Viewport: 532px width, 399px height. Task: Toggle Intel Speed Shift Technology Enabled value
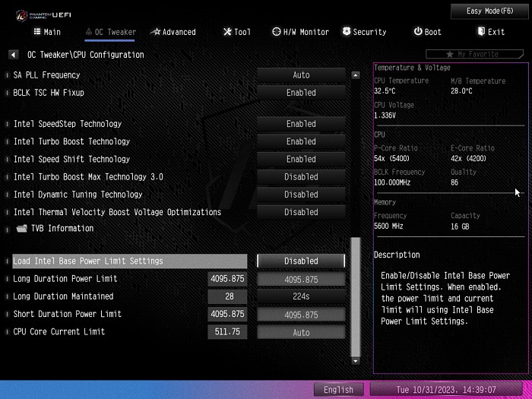click(301, 159)
